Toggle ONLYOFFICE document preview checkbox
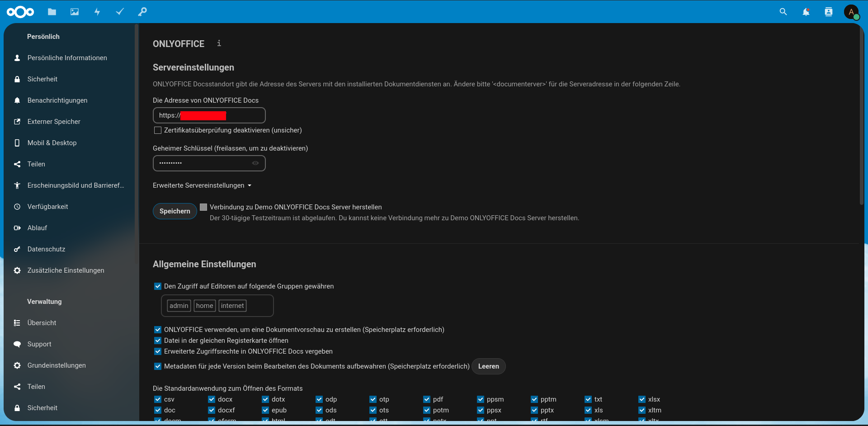 tap(158, 330)
